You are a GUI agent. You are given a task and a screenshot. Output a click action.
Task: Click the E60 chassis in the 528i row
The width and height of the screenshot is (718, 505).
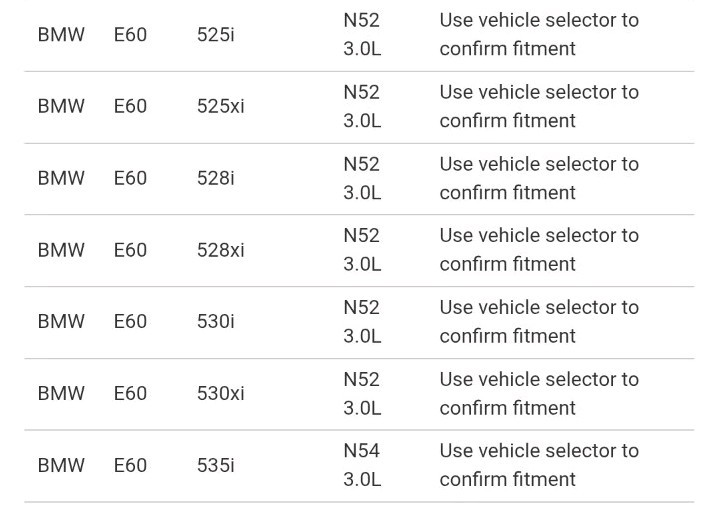point(130,178)
